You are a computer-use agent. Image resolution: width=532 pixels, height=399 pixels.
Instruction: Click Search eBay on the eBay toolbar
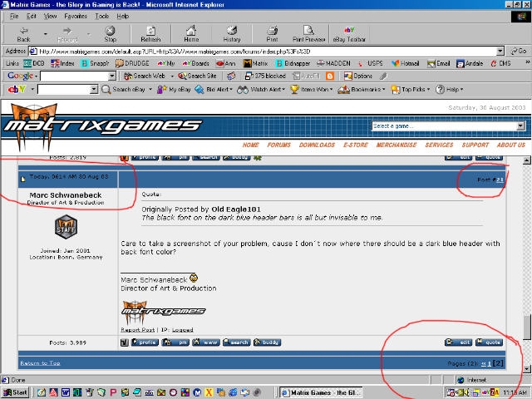coord(124,90)
